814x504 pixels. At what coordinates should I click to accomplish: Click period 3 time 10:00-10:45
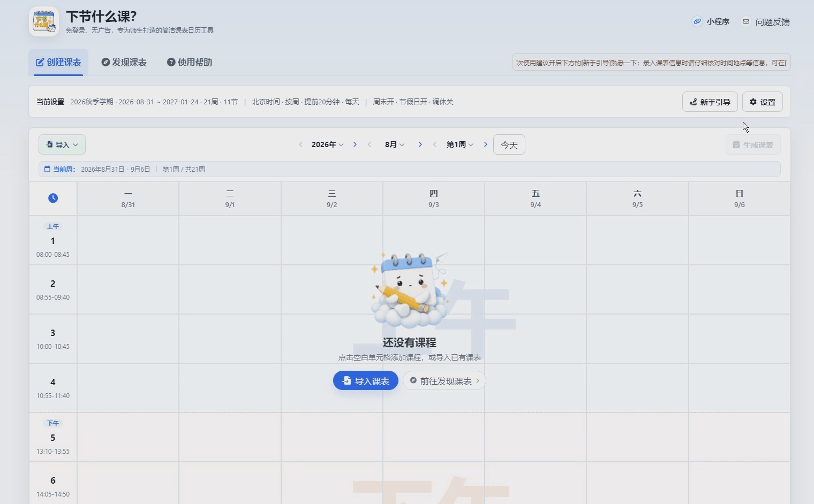pos(53,347)
